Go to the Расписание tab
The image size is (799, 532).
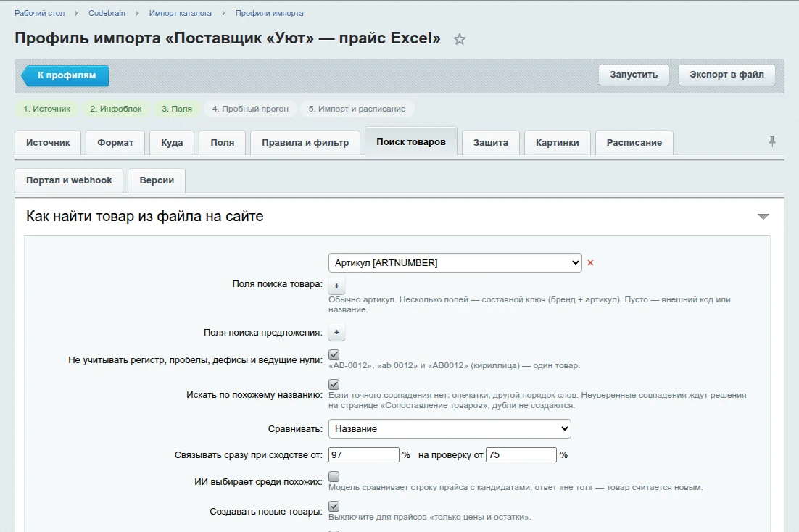coord(634,143)
